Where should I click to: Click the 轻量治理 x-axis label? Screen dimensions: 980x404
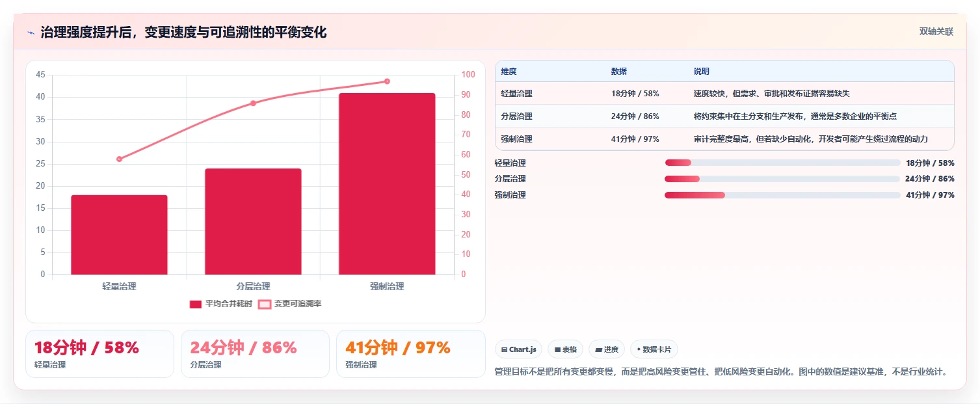pyautogui.click(x=119, y=286)
